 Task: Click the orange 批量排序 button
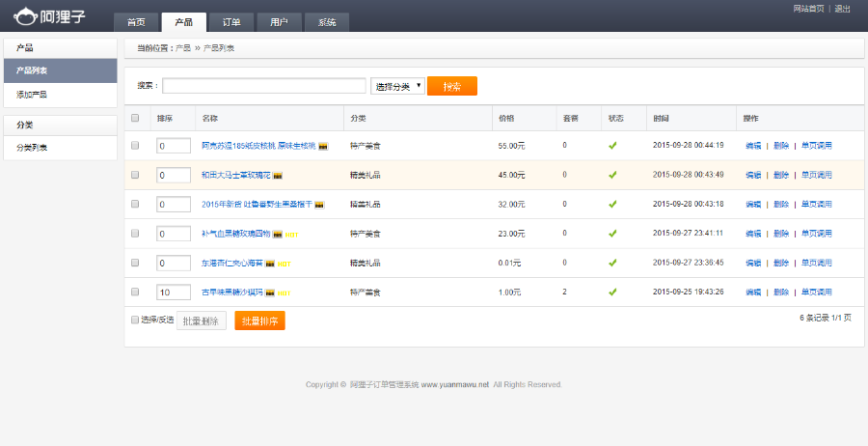pos(259,321)
